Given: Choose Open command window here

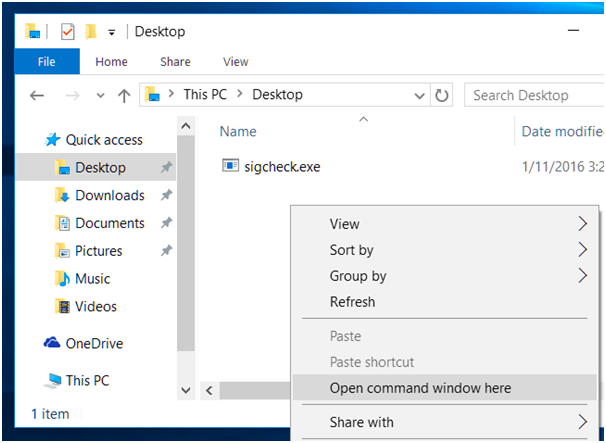Looking at the screenshot, I should [x=420, y=388].
